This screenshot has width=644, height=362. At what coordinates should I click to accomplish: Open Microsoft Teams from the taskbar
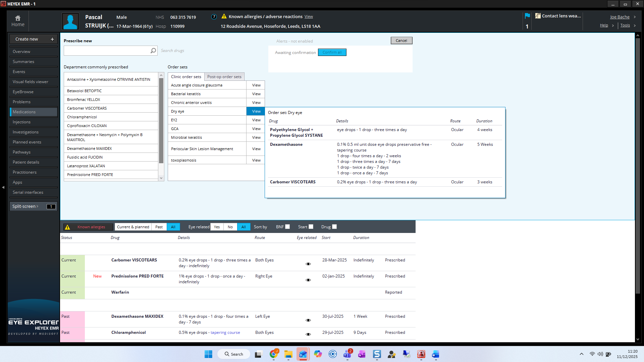(347, 354)
